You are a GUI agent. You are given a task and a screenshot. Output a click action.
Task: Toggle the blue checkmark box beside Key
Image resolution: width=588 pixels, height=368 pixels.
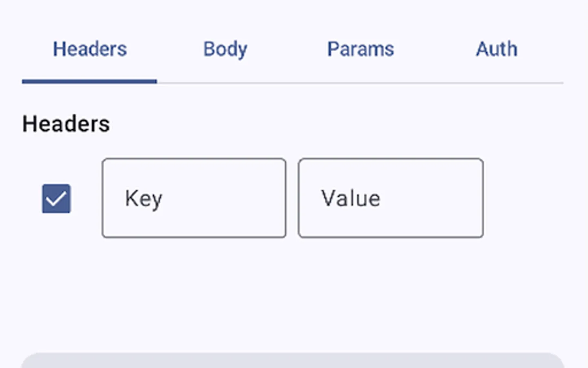point(56,199)
